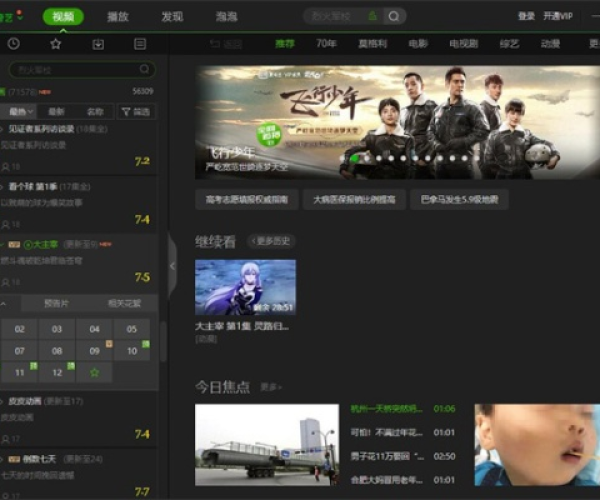Viewport: 600px width, 500px height.
Task: Click the 筛选 funnel filter icon
Action: pos(126,112)
